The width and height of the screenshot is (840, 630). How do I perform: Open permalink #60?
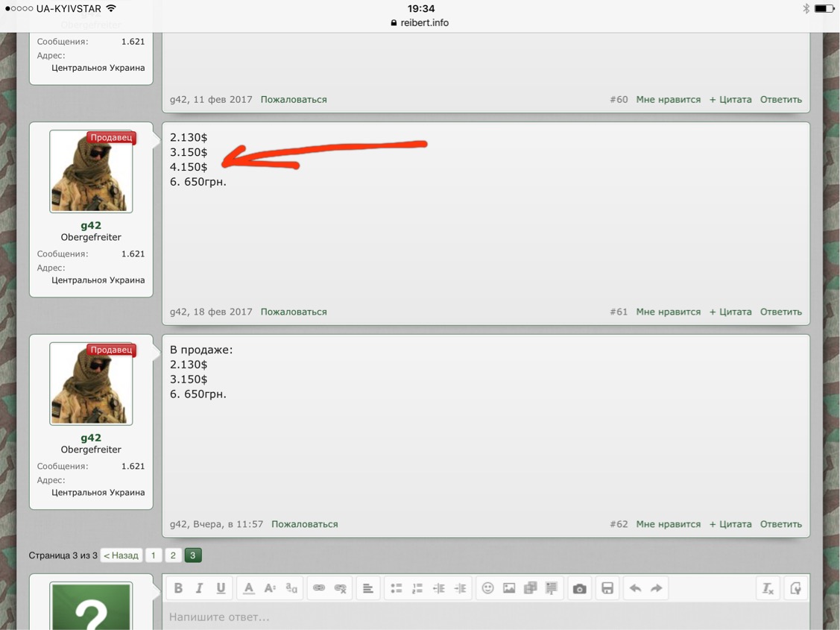coord(619,100)
